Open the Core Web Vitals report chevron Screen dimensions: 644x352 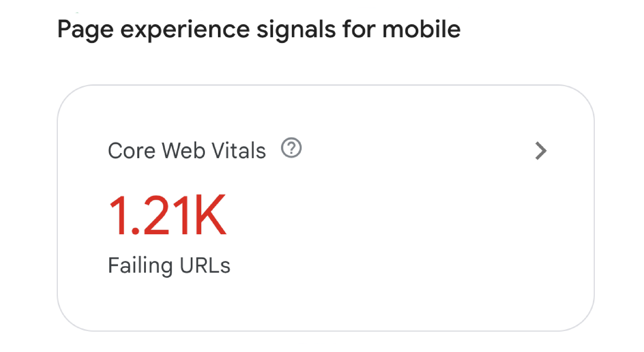point(541,151)
